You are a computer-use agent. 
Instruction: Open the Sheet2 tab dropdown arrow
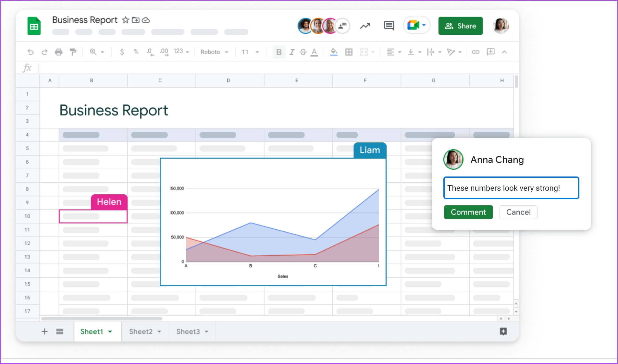tap(159, 332)
